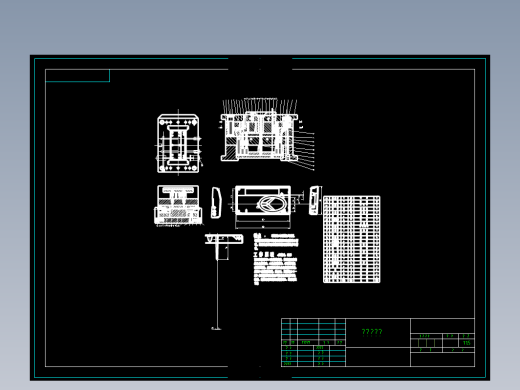Select the mold assembly section view with leaders
The width and height of the screenshot is (520, 390).
pos(267,134)
